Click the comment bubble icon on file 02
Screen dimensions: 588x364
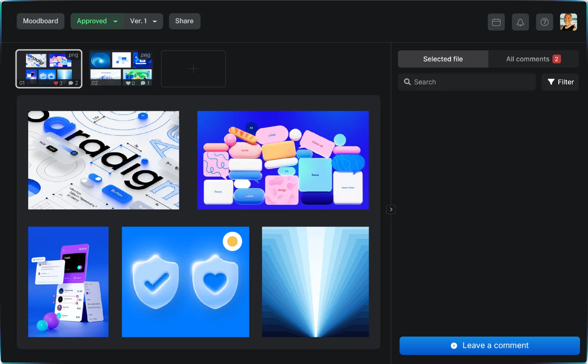[x=143, y=83]
